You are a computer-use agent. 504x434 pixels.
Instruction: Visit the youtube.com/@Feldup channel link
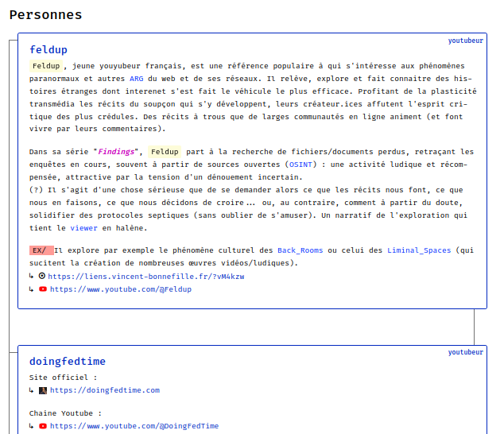click(121, 289)
